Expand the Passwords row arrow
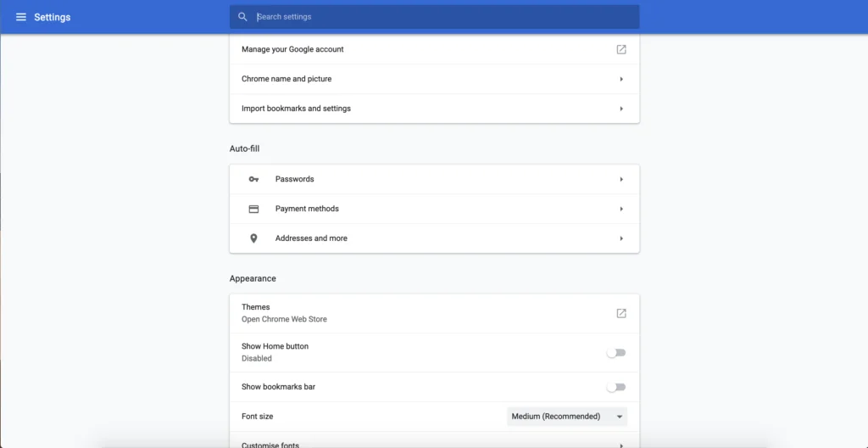868x448 pixels. (621, 179)
